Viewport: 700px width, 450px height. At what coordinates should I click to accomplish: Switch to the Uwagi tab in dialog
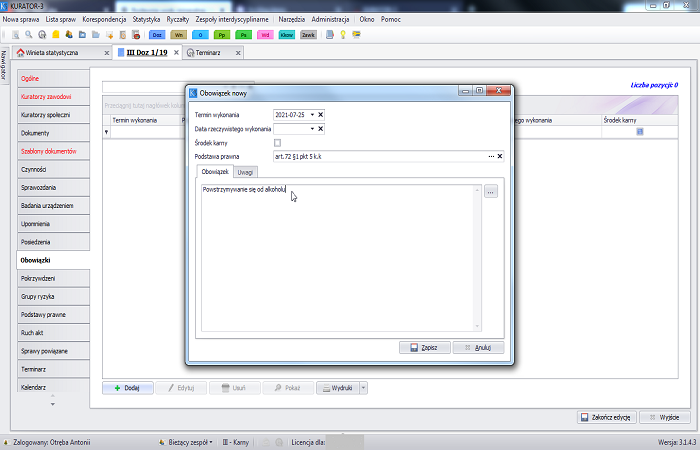tap(245, 172)
